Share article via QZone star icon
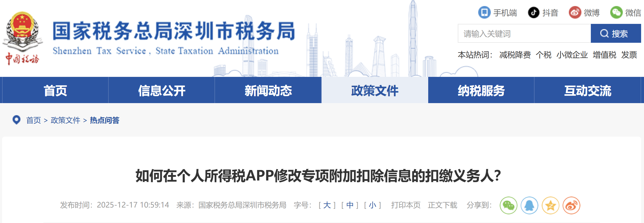This screenshot has height=223, width=644. [550, 205]
